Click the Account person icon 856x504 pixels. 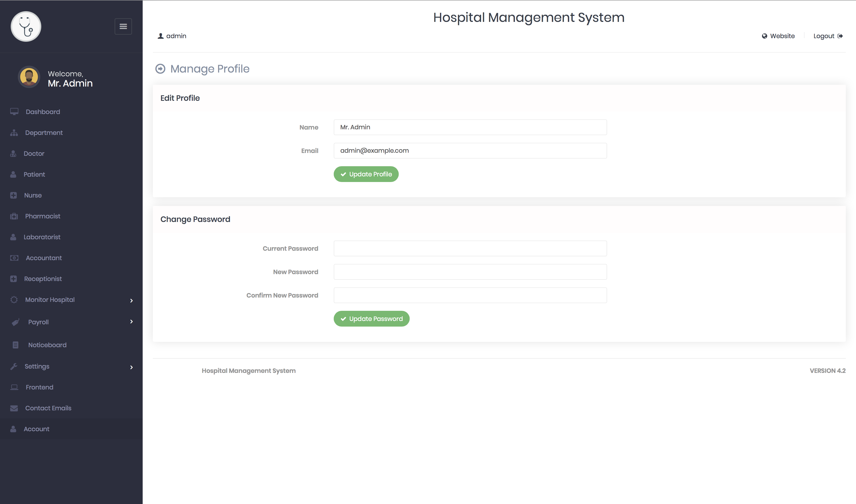tap(13, 429)
